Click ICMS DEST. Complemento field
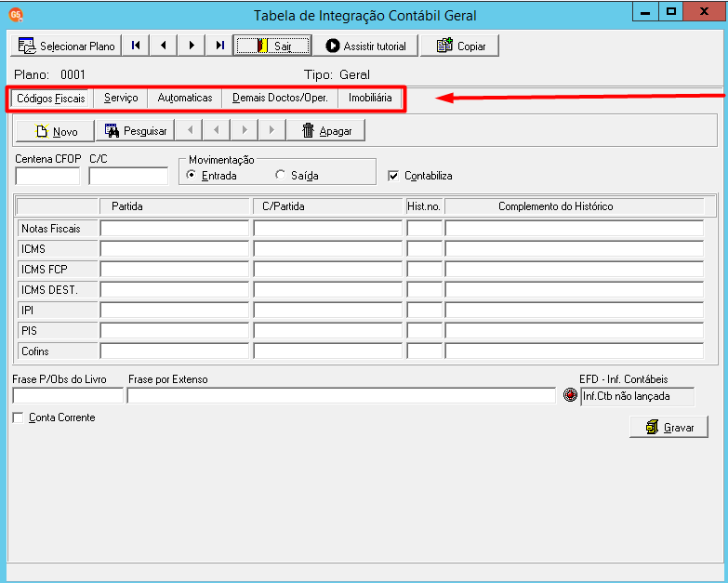Viewport: 728px width, 583px height. [575, 290]
